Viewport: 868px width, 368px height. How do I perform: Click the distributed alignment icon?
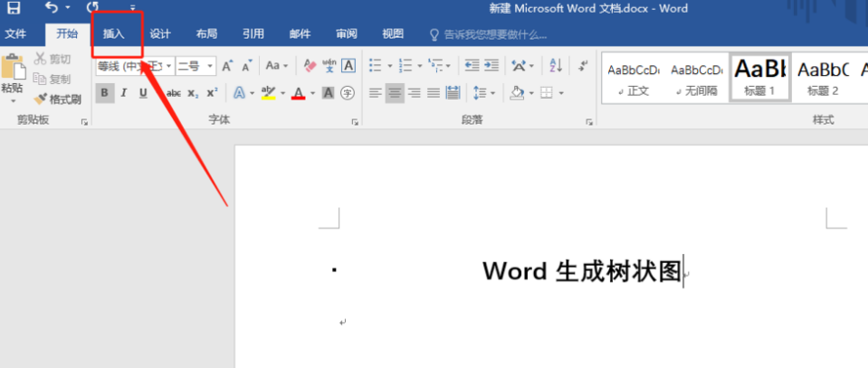[453, 93]
